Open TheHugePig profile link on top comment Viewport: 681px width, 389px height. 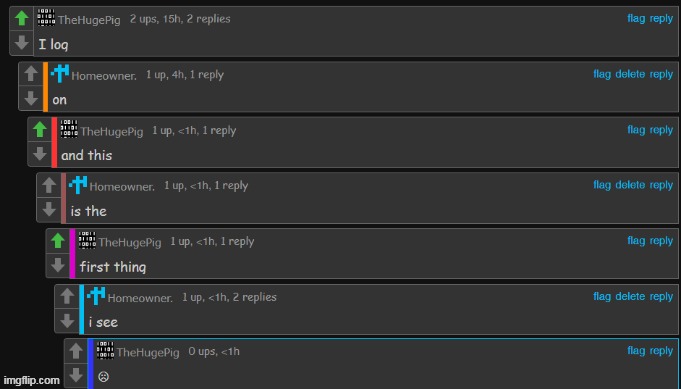pos(89,20)
